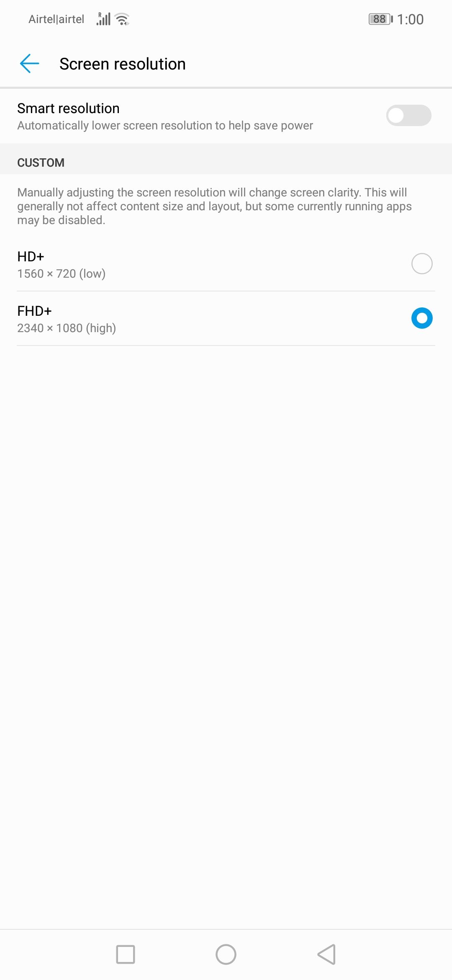This screenshot has width=452, height=980.
Task: Tap the 1:00 clock in status bar
Action: tap(410, 19)
